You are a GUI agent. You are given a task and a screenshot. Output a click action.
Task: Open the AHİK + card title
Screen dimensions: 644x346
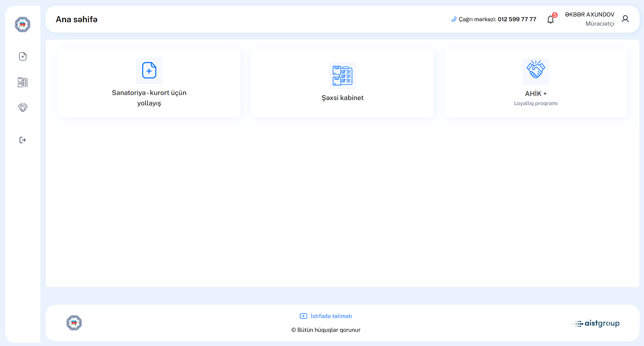(536, 94)
